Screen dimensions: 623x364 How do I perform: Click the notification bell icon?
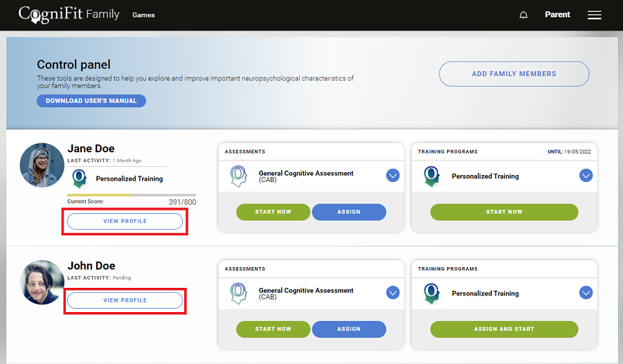pos(523,15)
